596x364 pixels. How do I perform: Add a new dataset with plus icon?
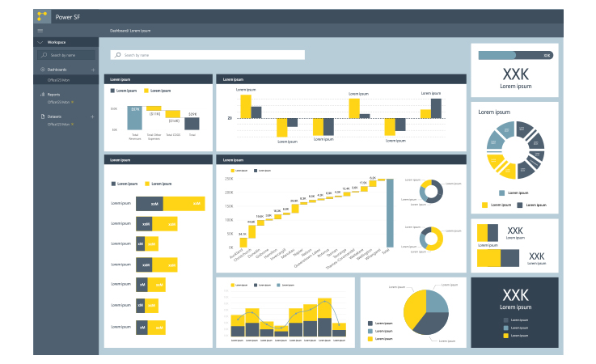(92, 116)
